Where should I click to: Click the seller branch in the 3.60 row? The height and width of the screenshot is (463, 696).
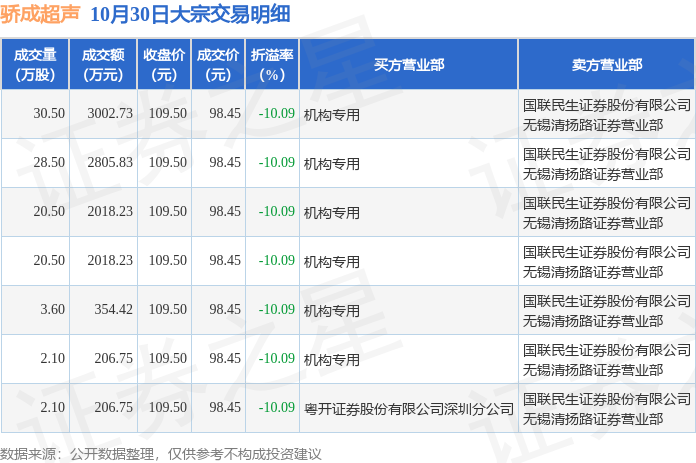[607, 310]
